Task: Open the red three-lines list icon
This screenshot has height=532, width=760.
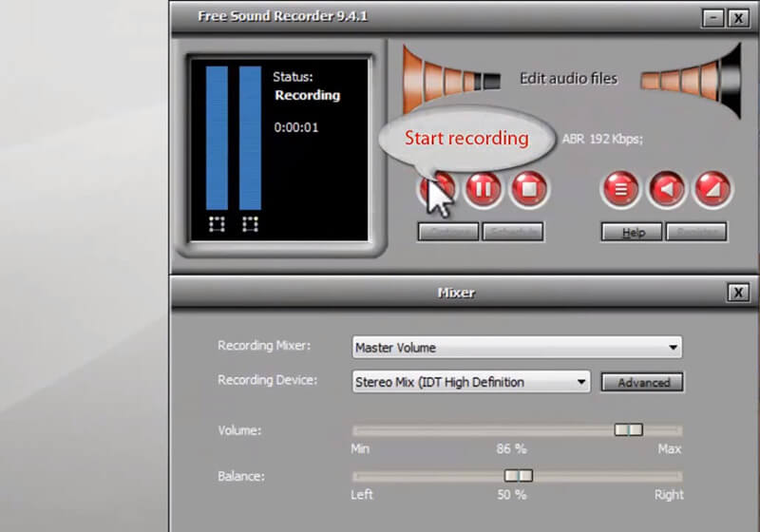Action: coord(620,189)
